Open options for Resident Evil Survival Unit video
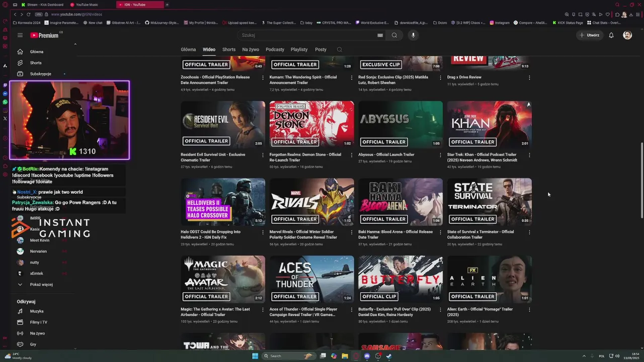Screen dimensions: 644x362 coord(263,155)
